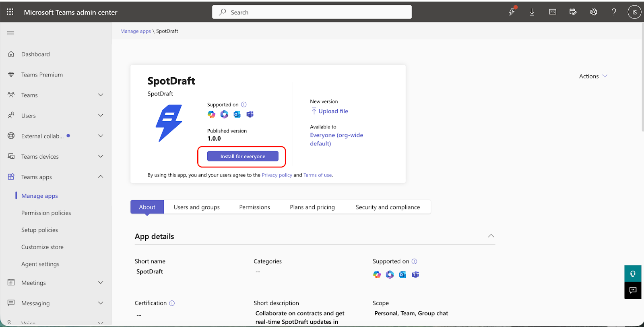This screenshot has width=644, height=327.
Task: Open the Users and groups tab
Action: [x=196, y=207]
